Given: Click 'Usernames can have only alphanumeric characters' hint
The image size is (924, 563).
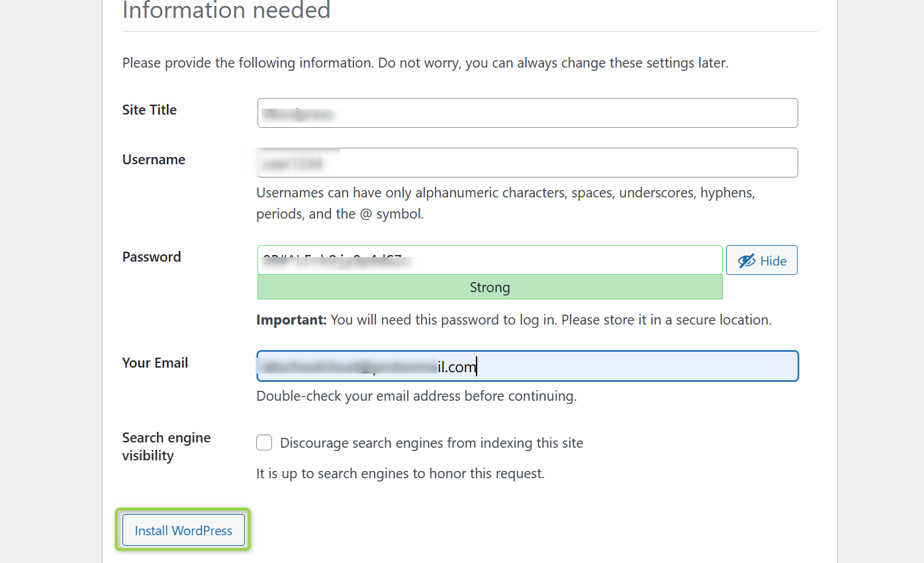Looking at the screenshot, I should (x=506, y=203).
